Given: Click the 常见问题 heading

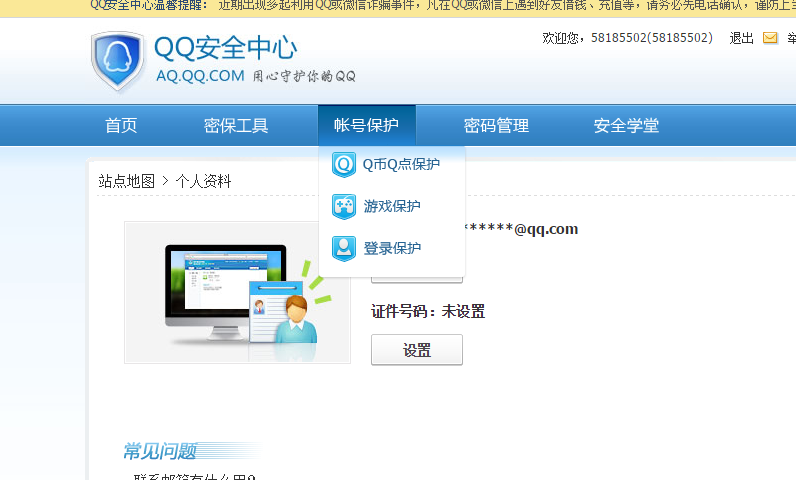Looking at the screenshot, I should pos(159,451).
